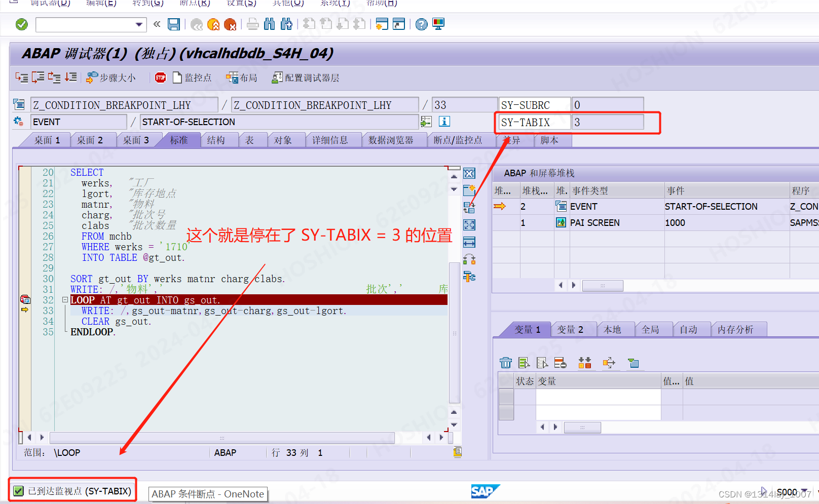Switch to 变量 2 tab
The height and width of the screenshot is (504, 819).
pos(570,330)
